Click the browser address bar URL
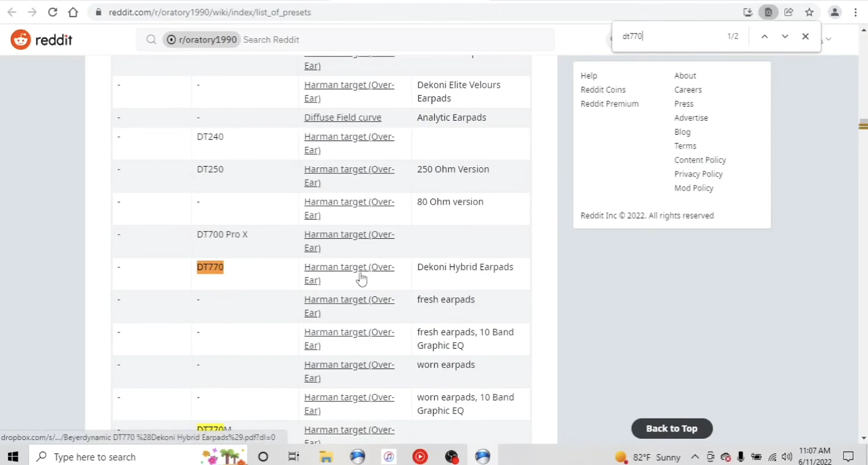This screenshot has height=465, width=868. click(210, 13)
